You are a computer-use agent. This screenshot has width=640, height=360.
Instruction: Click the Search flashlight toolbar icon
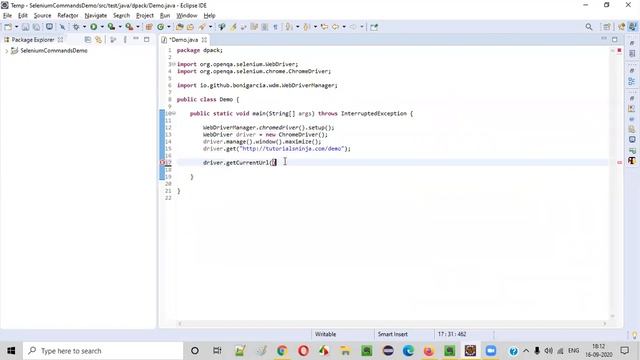point(202,27)
